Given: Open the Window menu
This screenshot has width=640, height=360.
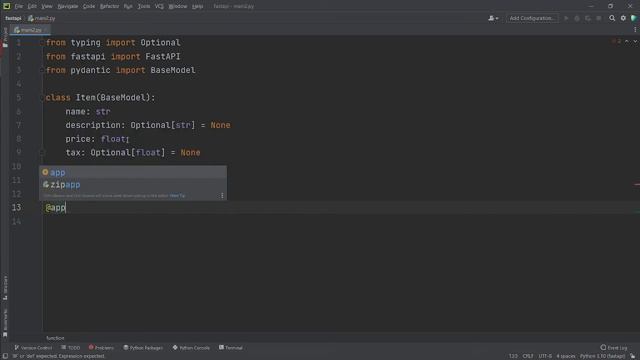Looking at the screenshot, I should pyautogui.click(x=178, y=6).
